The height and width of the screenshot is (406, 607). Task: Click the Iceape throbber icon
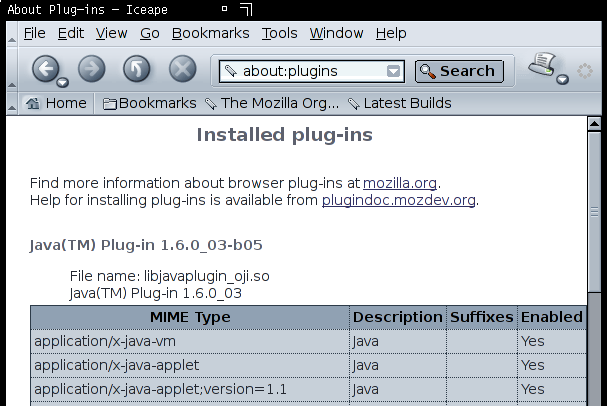pyautogui.click(x=585, y=71)
